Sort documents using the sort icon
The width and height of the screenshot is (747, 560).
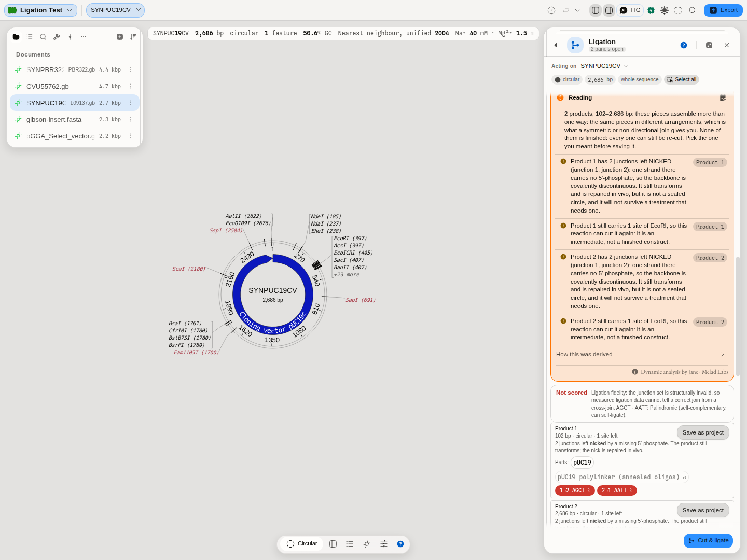(133, 37)
